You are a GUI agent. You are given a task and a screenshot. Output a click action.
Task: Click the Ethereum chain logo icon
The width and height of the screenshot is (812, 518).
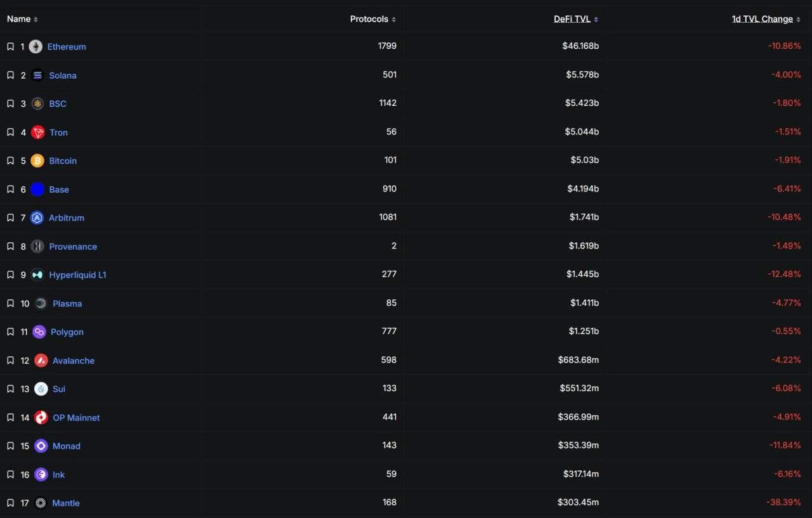pos(36,47)
